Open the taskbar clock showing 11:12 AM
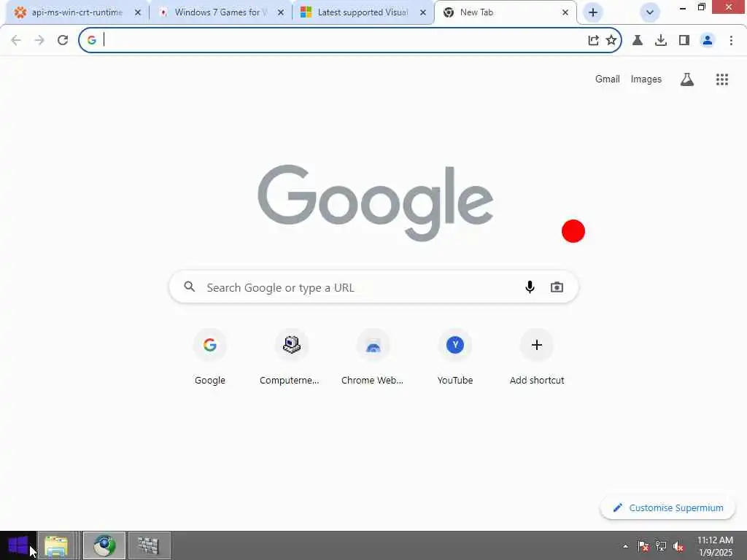 coord(715,546)
